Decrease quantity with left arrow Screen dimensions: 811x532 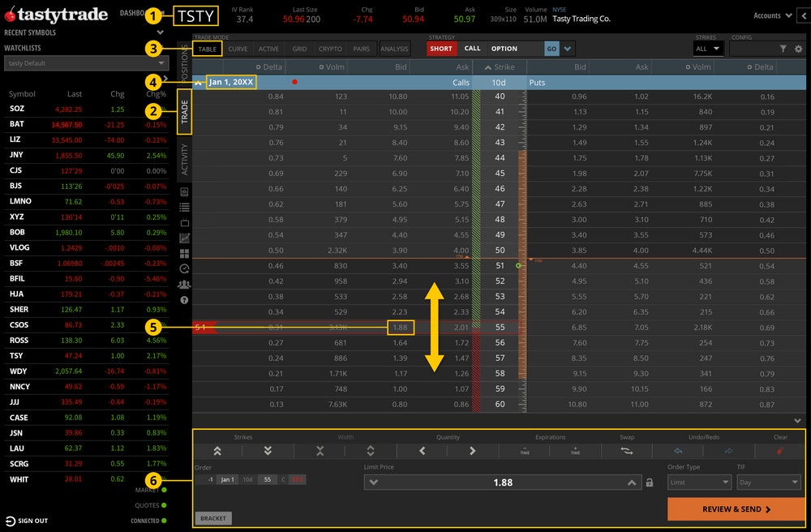[422, 451]
